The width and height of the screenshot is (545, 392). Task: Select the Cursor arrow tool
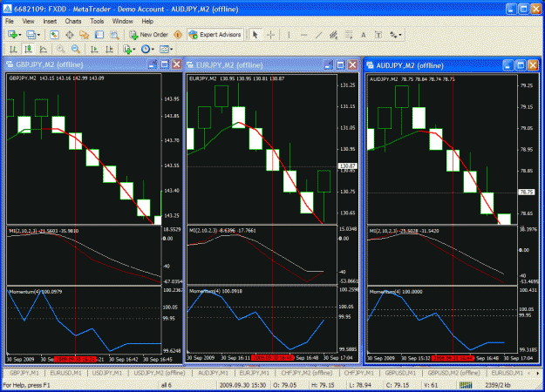(255, 35)
